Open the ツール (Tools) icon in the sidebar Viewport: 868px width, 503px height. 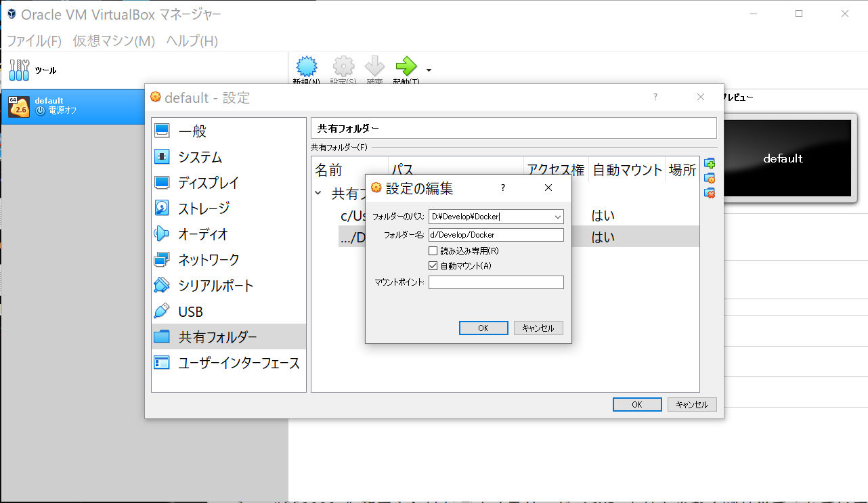(x=20, y=70)
